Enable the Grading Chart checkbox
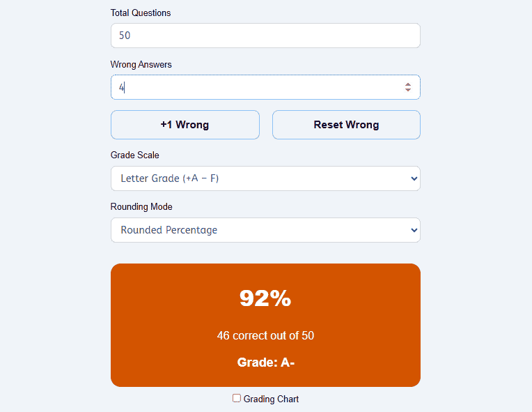The width and height of the screenshot is (532, 412). (237, 398)
